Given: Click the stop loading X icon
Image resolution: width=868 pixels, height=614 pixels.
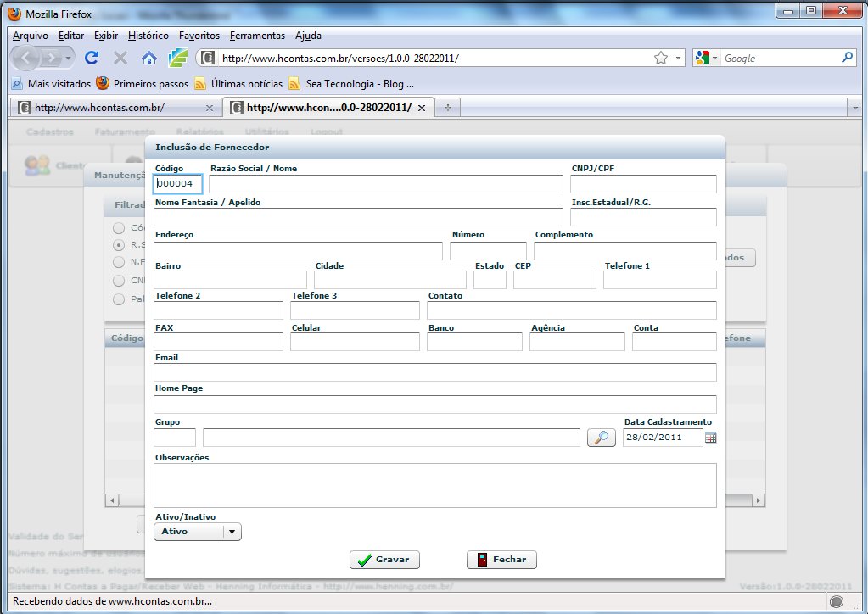Looking at the screenshot, I should (120, 58).
